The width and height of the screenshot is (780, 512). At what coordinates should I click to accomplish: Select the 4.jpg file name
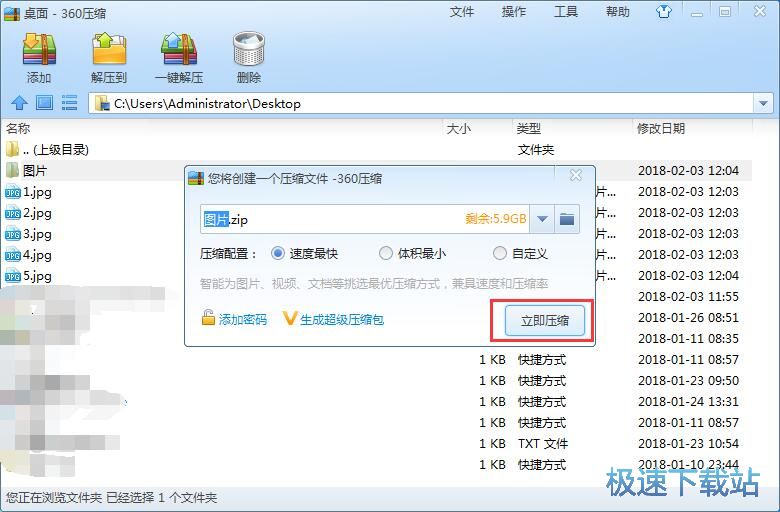click(37, 255)
